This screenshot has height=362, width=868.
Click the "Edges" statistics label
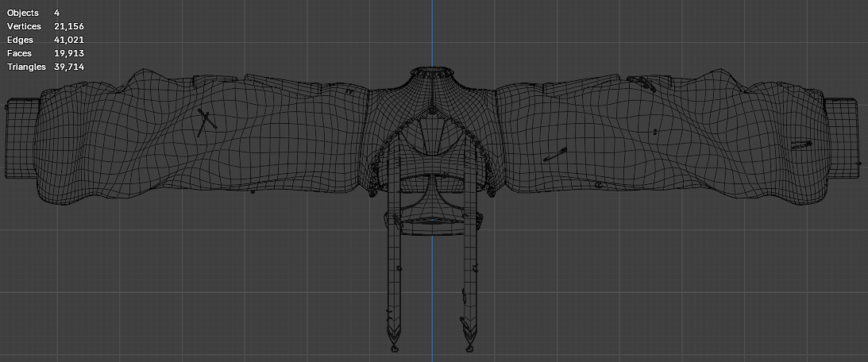point(20,40)
